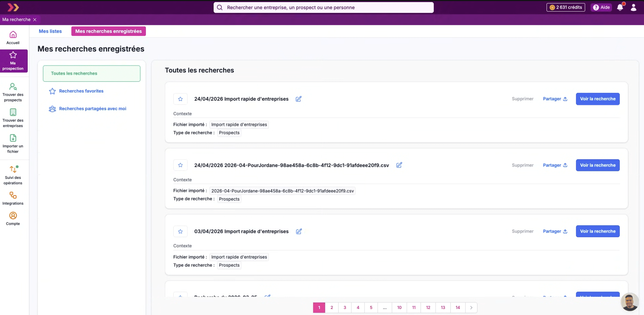Share the PourJordane csv search
This screenshot has width=644, height=315.
(x=555, y=165)
